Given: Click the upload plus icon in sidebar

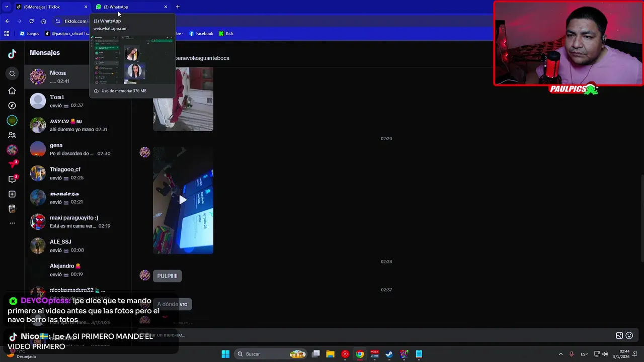Looking at the screenshot, I should pyautogui.click(x=12, y=194).
